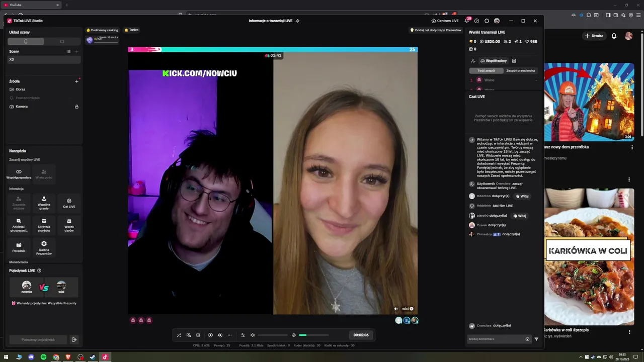Open the Skrzynia skarbów tool
Image resolution: width=644 pixels, height=362 pixels.
tap(44, 225)
